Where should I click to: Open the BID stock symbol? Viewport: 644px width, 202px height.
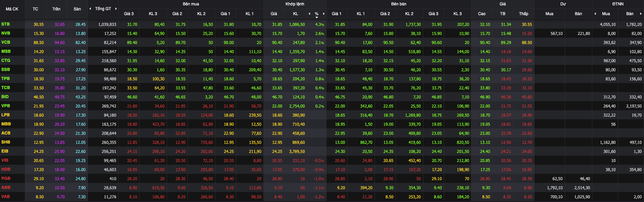[5, 97]
